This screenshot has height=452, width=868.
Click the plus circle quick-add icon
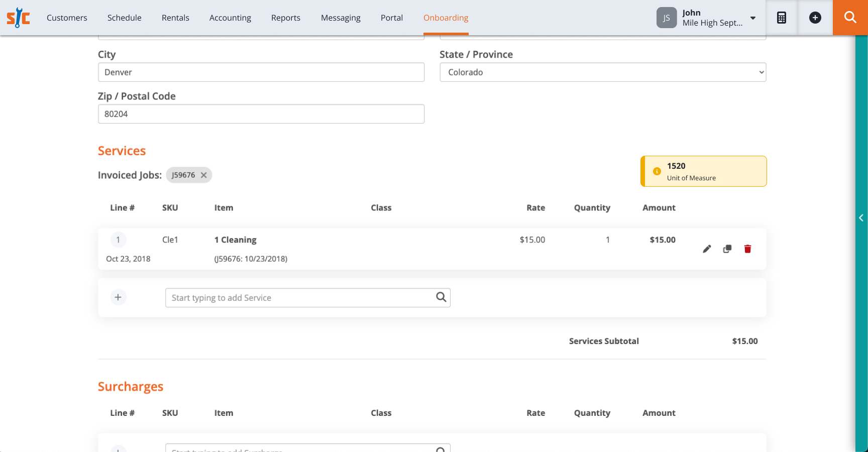click(815, 18)
